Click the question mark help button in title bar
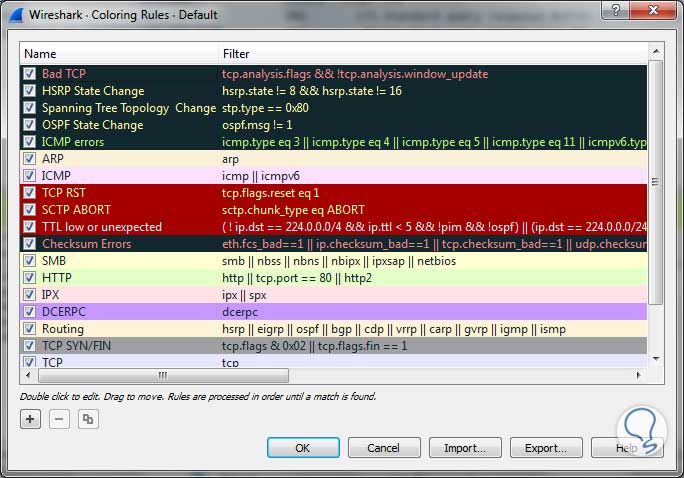The image size is (684, 478). tap(616, 10)
